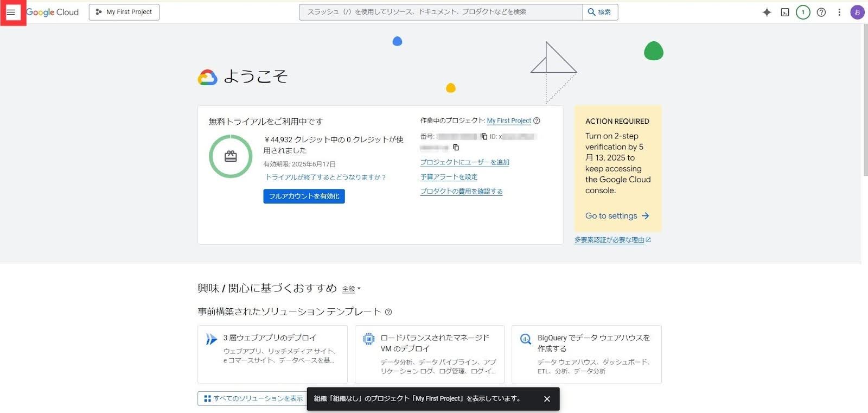Open the three-dot settings menu
The height and width of the screenshot is (413, 868).
839,12
